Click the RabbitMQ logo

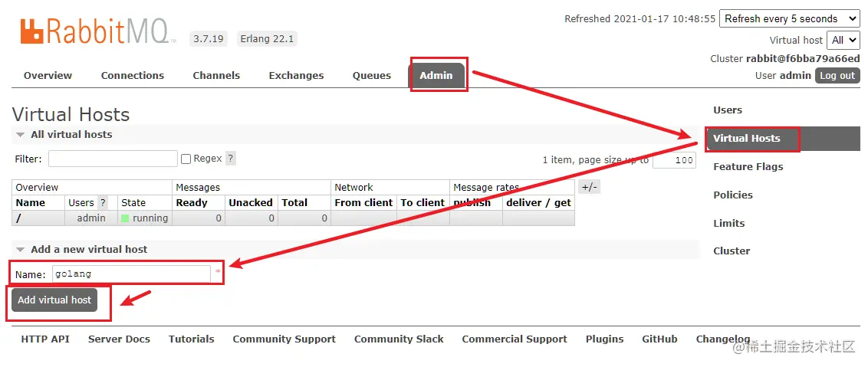pyautogui.click(x=99, y=31)
